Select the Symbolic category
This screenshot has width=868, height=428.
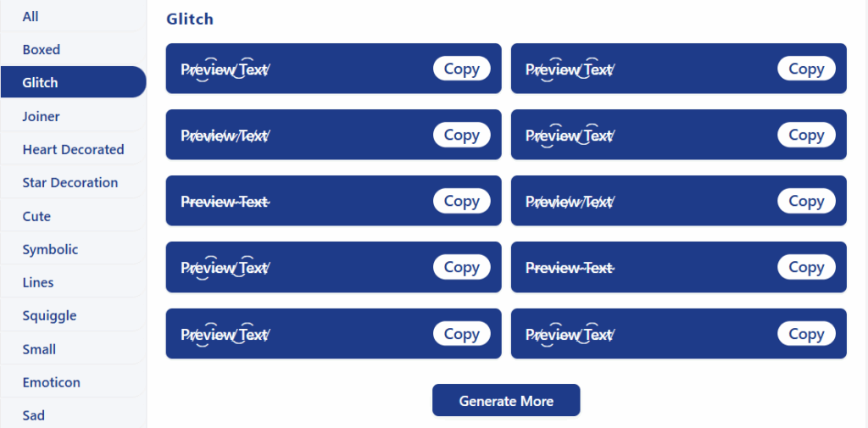[x=73, y=249]
